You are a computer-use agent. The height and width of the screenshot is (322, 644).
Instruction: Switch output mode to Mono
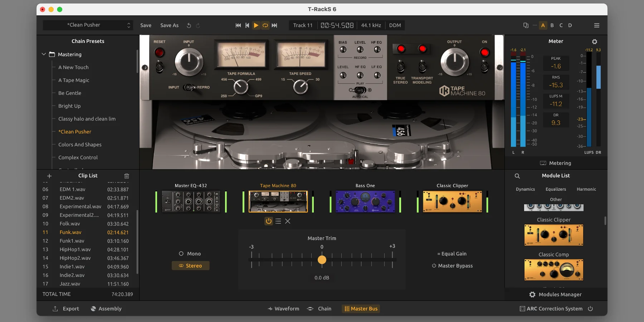click(190, 254)
